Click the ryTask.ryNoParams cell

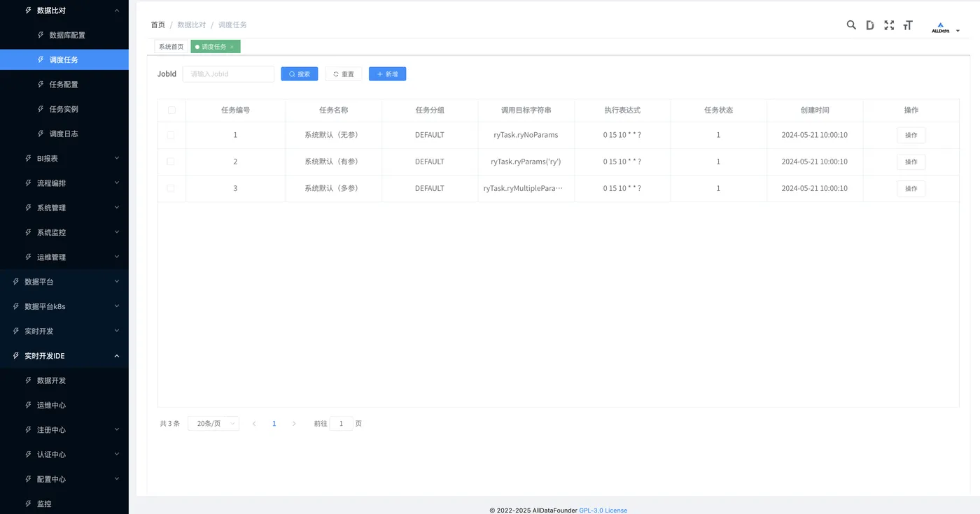526,135
